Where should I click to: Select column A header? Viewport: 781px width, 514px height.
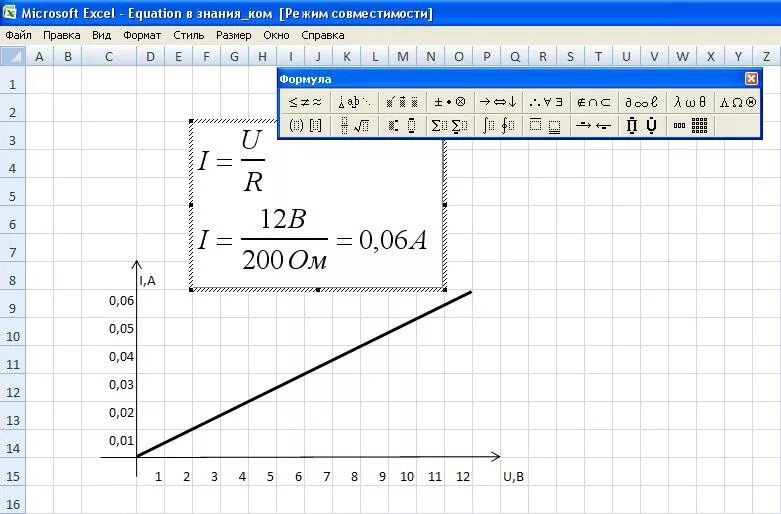click(x=39, y=56)
